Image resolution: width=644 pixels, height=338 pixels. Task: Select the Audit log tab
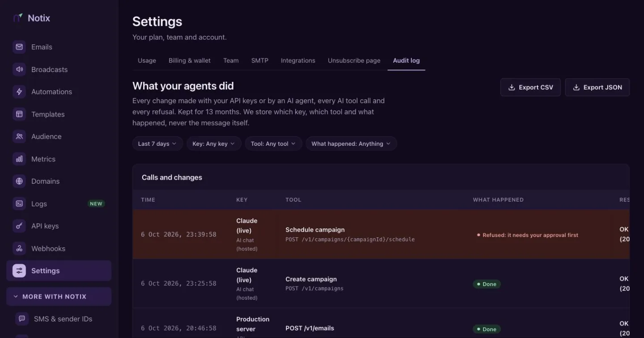[x=406, y=60]
